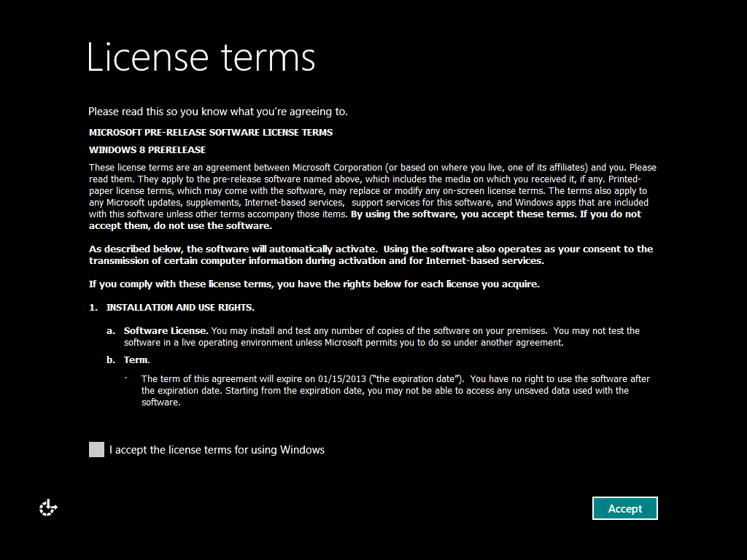Click "I accept the license terms" label
The width and height of the screenshot is (747, 560).
(217, 450)
